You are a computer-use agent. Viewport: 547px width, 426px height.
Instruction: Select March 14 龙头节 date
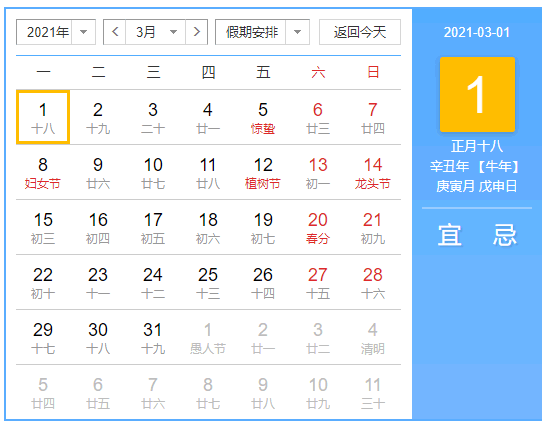pos(373,172)
